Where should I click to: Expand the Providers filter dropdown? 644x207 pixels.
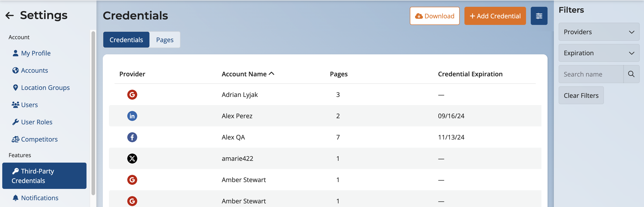(599, 32)
